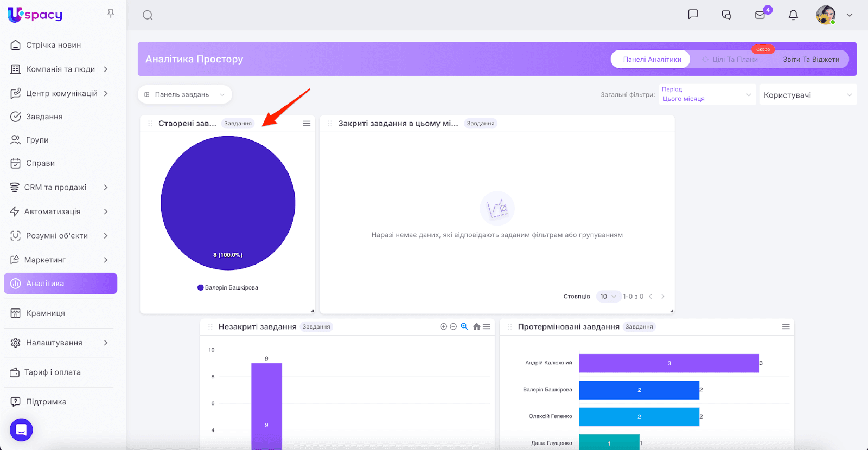Open the mail inbox icon
This screenshot has width=868, height=450.
click(x=760, y=15)
